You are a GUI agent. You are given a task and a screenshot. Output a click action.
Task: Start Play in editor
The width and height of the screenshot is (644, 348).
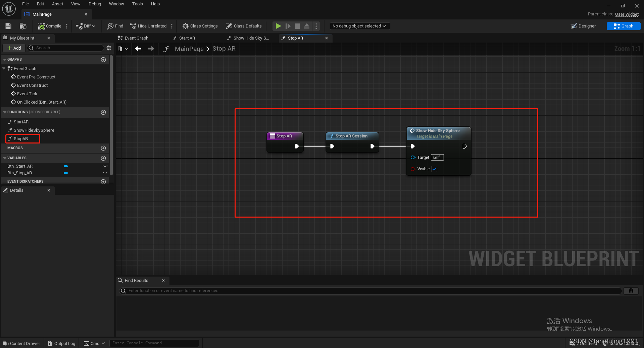[278, 26]
